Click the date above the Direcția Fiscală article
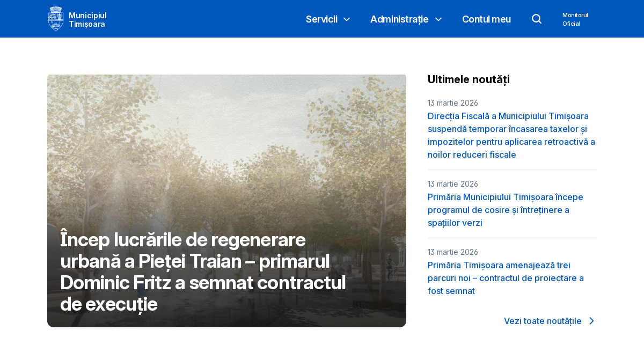Screen dimensions: 644x338 pyautogui.click(x=452, y=103)
